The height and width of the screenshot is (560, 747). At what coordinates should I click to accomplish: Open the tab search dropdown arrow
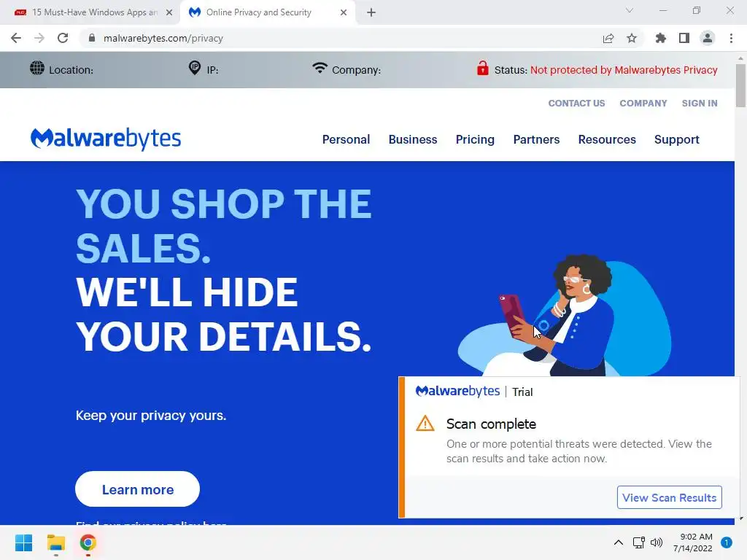pyautogui.click(x=630, y=10)
